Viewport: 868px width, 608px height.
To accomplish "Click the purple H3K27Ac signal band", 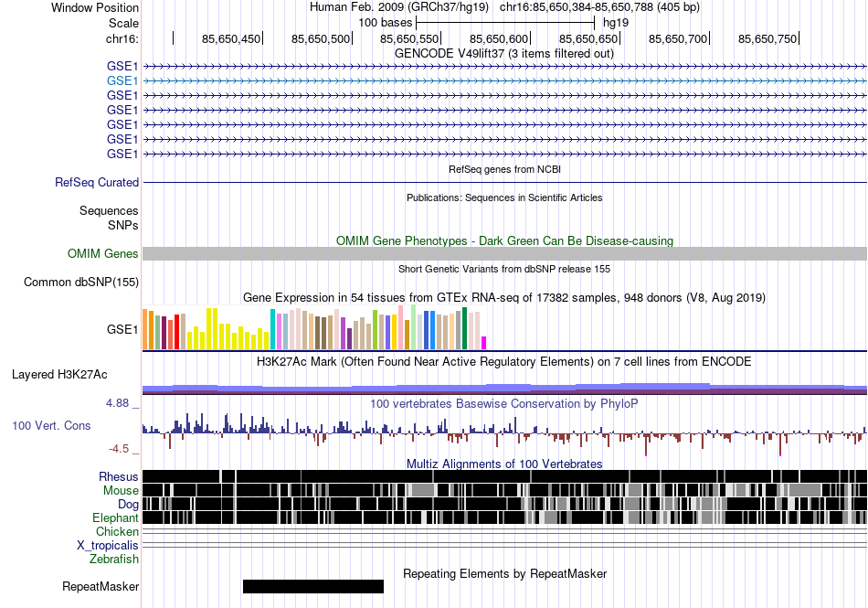I will pyautogui.click(x=505, y=389).
